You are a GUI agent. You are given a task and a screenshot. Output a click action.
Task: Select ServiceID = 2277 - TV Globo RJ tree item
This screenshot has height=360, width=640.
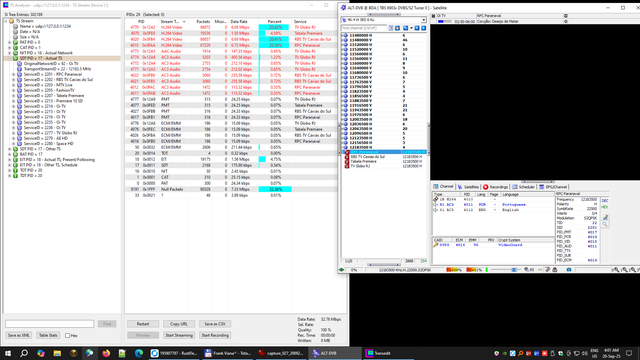(x=50, y=133)
